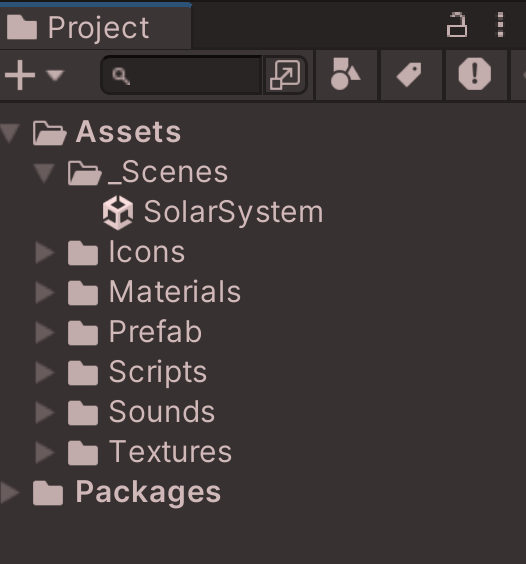Open search in new window icon
The height and width of the screenshot is (564, 526).
point(285,75)
